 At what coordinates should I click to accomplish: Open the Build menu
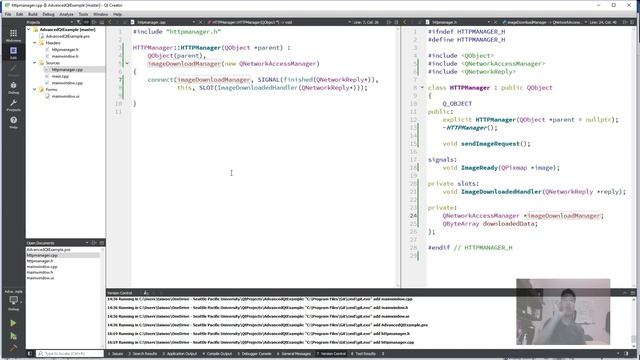click(33, 14)
